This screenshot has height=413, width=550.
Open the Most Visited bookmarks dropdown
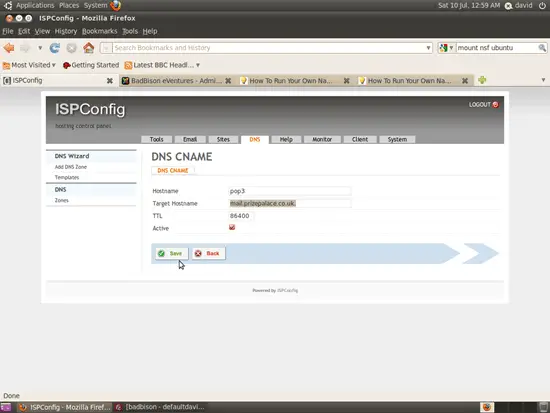tap(29, 65)
